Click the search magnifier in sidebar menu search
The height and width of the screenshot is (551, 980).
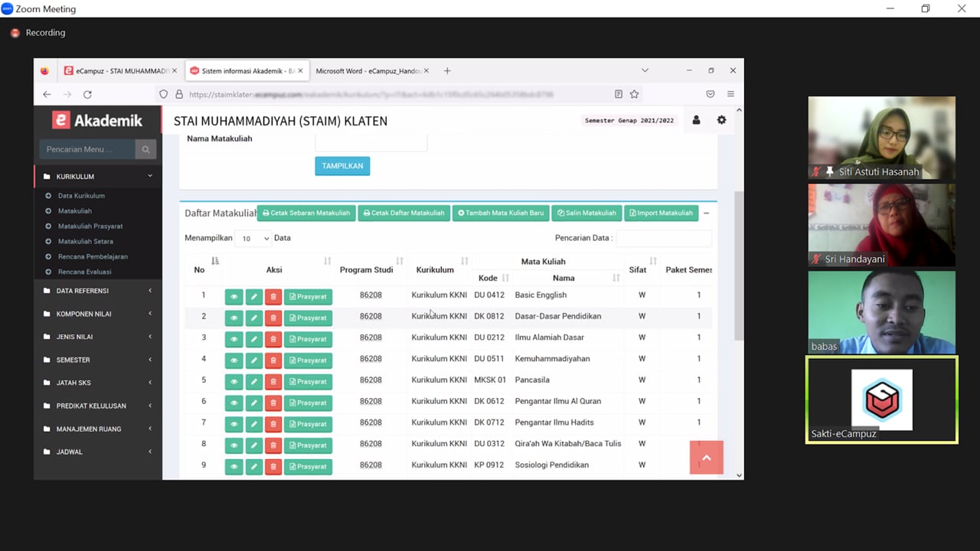(145, 149)
